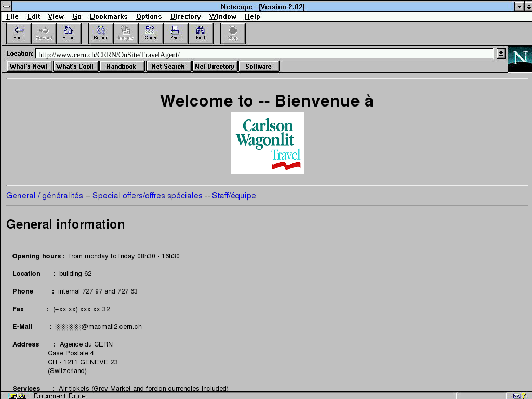
Task: Go to the Home page icon
Action: 69,33
